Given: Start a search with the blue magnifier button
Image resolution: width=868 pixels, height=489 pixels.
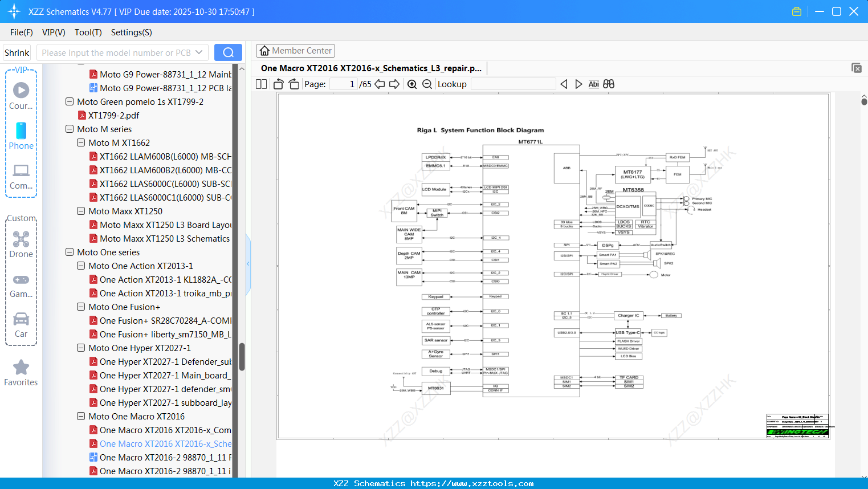Looking at the screenshot, I should pos(228,52).
